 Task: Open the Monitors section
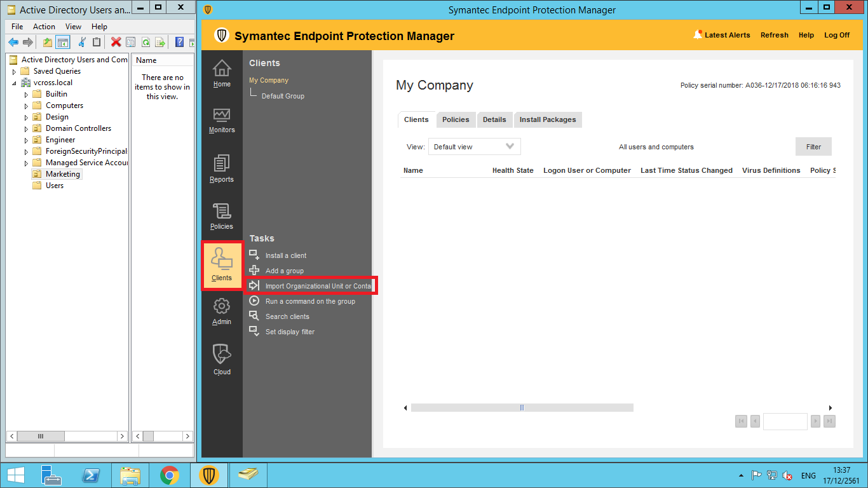click(x=222, y=119)
